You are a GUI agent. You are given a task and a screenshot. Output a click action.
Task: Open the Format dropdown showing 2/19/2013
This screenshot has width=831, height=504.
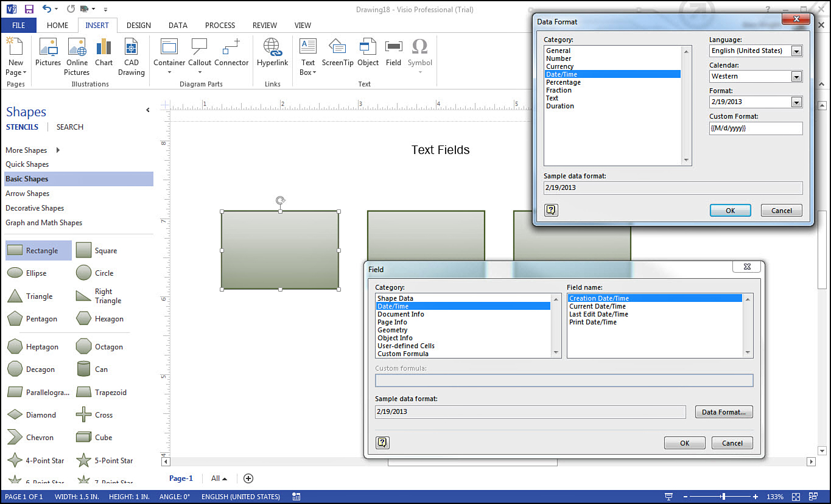pyautogui.click(x=796, y=102)
